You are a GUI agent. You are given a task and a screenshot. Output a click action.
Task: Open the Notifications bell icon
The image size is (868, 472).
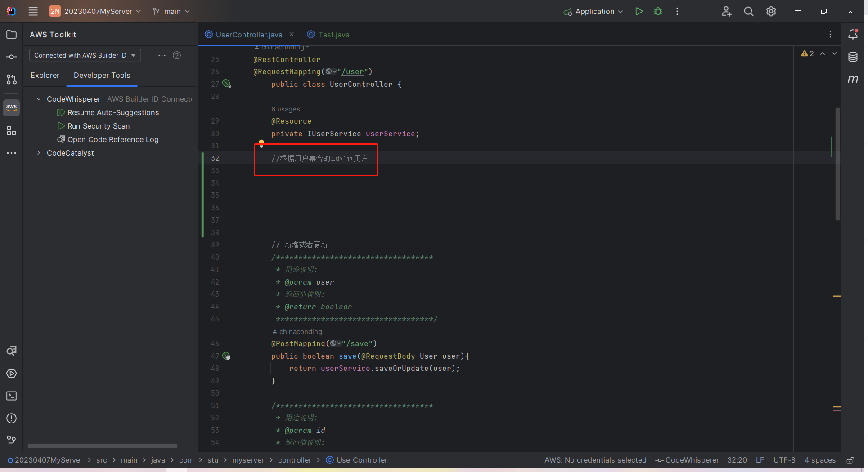tap(853, 35)
